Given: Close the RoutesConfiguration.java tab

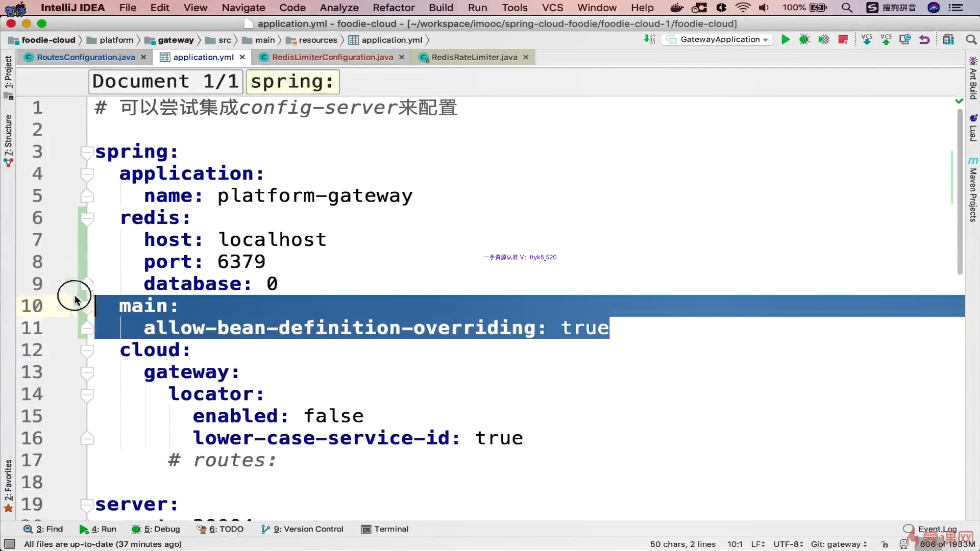Looking at the screenshot, I should 143,57.
